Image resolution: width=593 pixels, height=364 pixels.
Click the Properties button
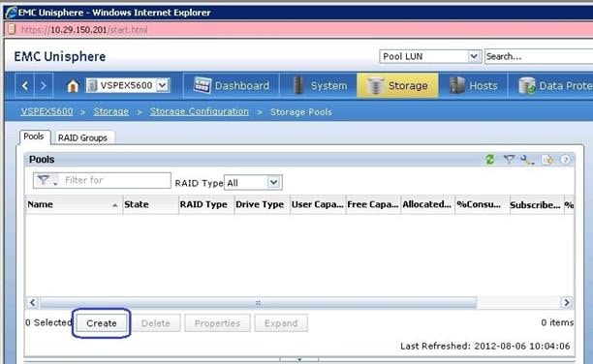pyautogui.click(x=217, y=323)
